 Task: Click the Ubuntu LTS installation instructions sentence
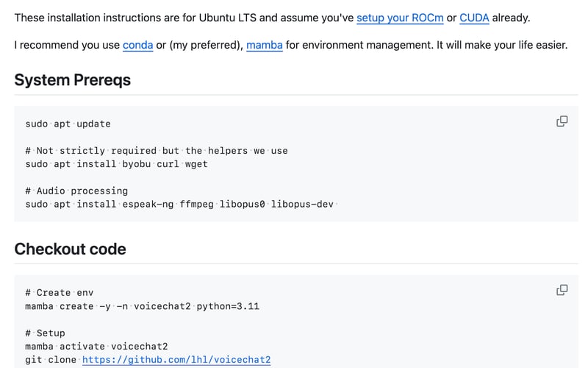pos(184,17)
